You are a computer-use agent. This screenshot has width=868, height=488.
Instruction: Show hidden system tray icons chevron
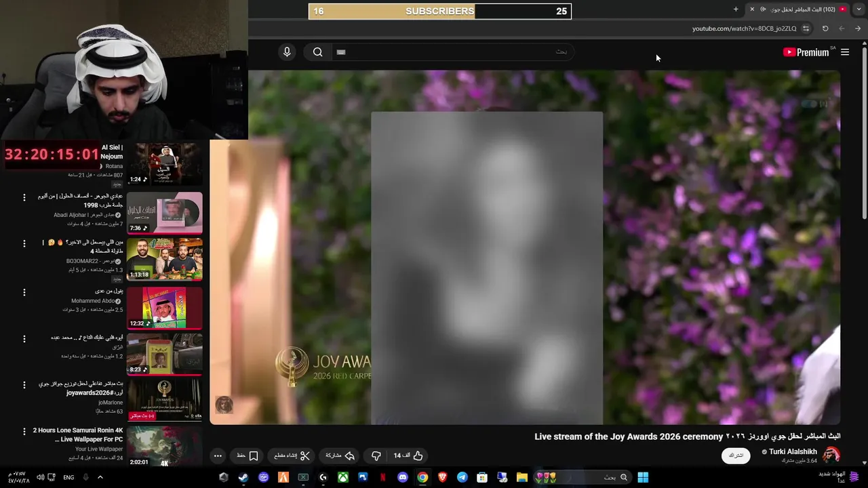(100, 477)
